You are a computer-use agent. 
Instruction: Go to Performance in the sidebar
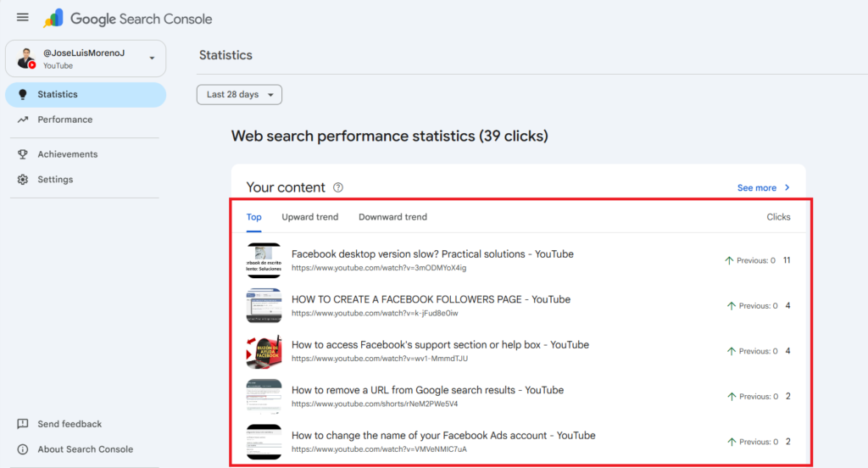click(86, 120)
